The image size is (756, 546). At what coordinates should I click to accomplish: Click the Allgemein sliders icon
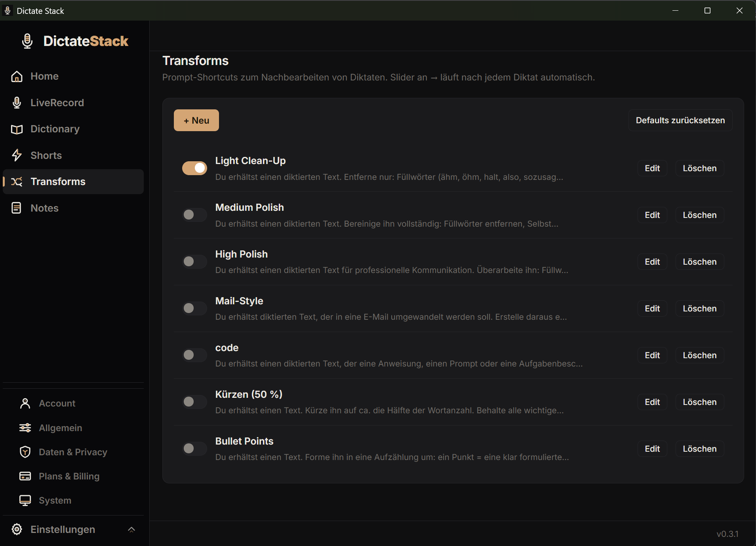(25, 428)
